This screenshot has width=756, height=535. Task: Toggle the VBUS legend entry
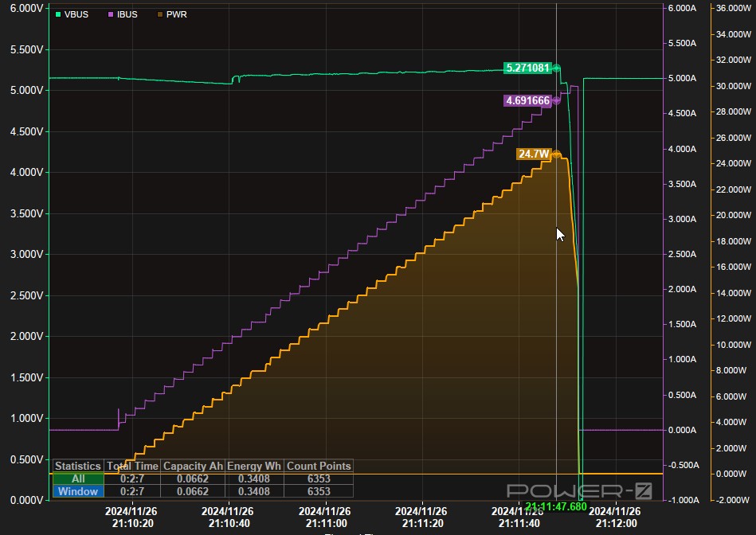pyautogui.click(x=72, y=14)
